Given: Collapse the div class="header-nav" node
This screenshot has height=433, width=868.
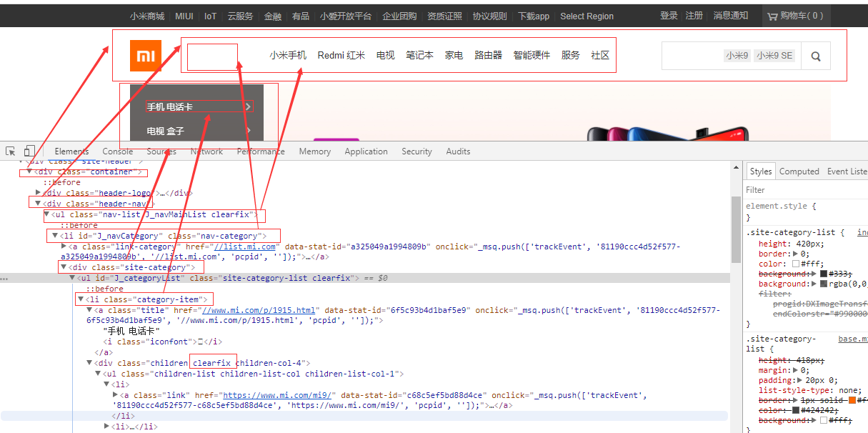Looking at the screenshot, I should coord(38,204).
